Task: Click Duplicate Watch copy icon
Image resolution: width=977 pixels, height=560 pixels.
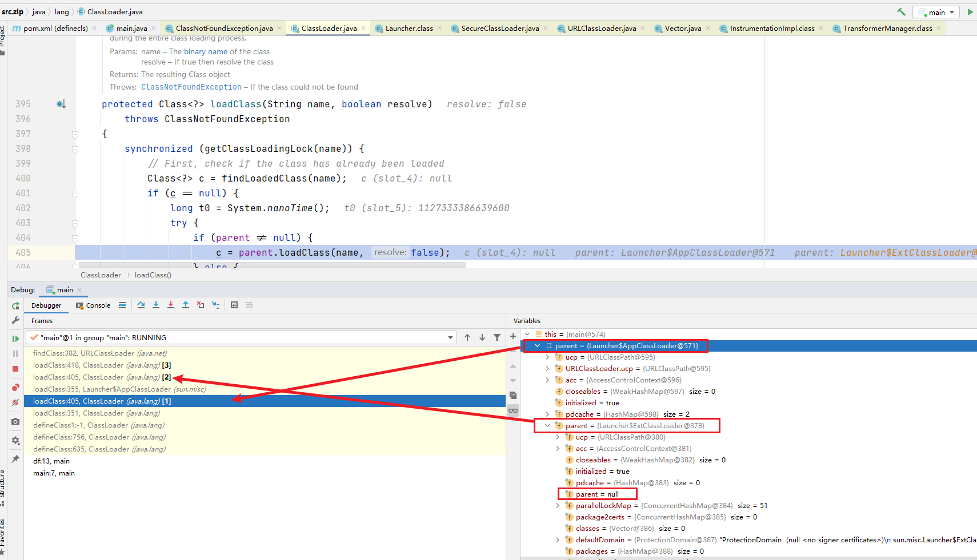Action: (x=513, y=395)
